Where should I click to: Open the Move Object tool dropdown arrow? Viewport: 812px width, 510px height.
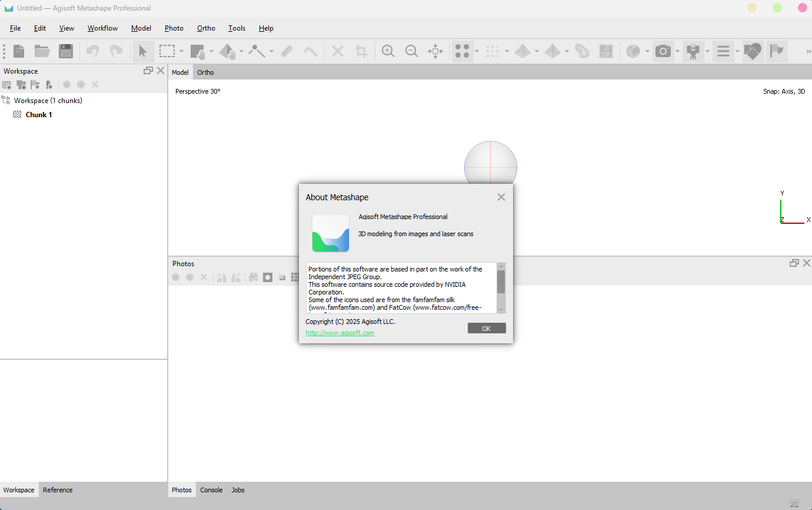click(241, 51)
